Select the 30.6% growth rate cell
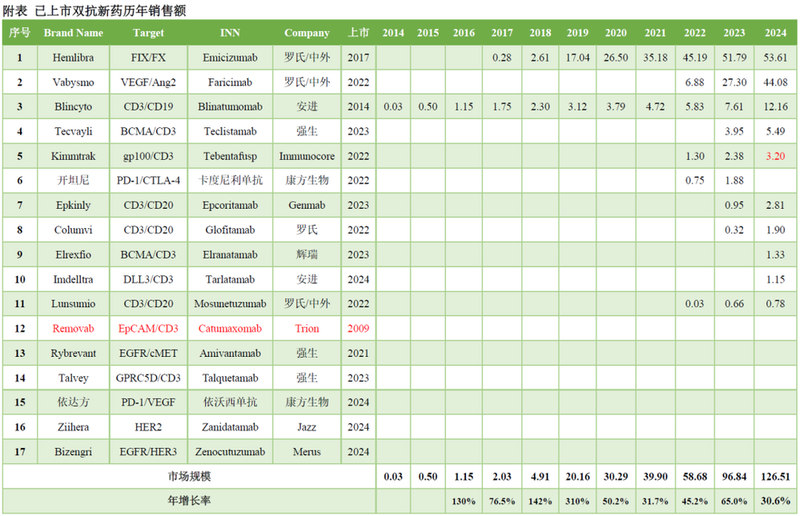The image size is (800, 516). (776, 501)
